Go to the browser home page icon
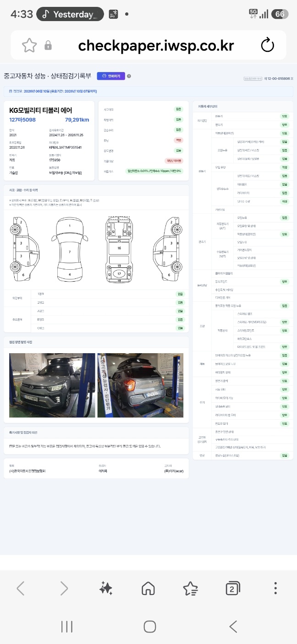 click(x=148, y=588)
